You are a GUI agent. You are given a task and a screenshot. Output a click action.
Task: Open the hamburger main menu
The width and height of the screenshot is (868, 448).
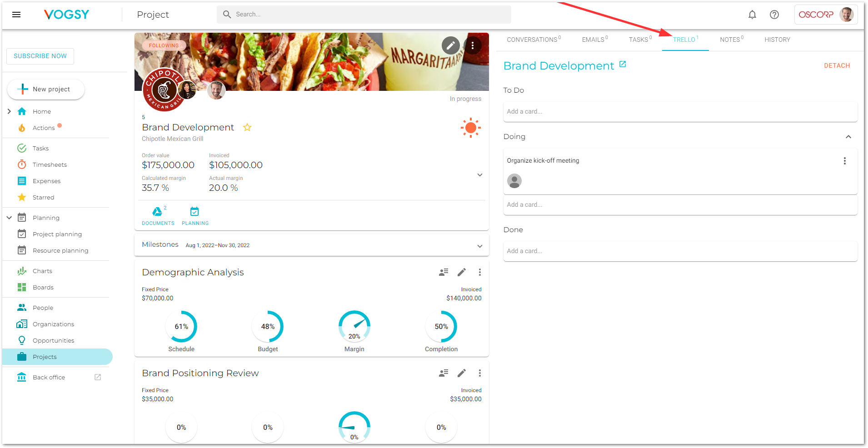(16, 15)
